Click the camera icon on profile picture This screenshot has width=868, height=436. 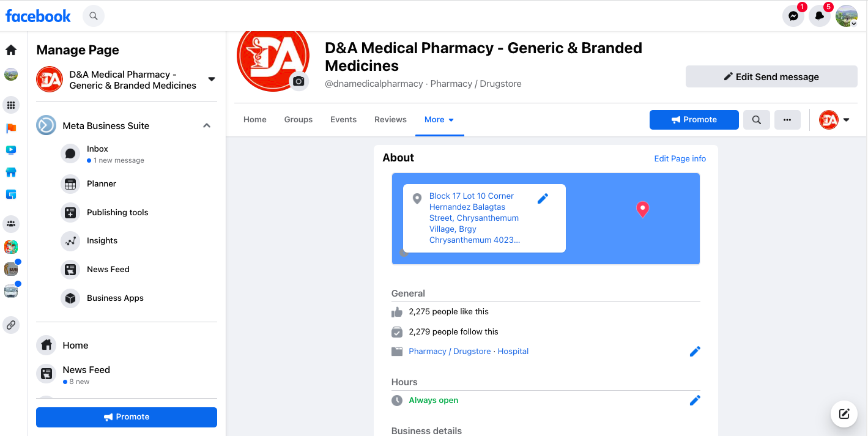click(299, 81)
